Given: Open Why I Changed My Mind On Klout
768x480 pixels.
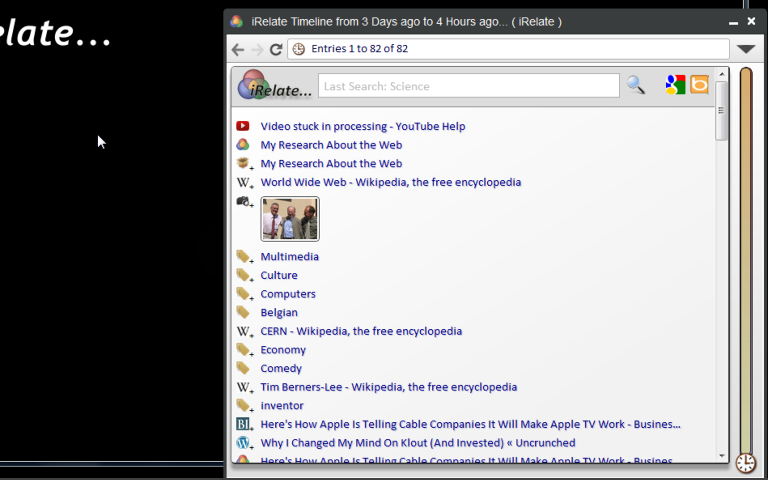Looking at the screenshot, I should (x=418, y=443).
